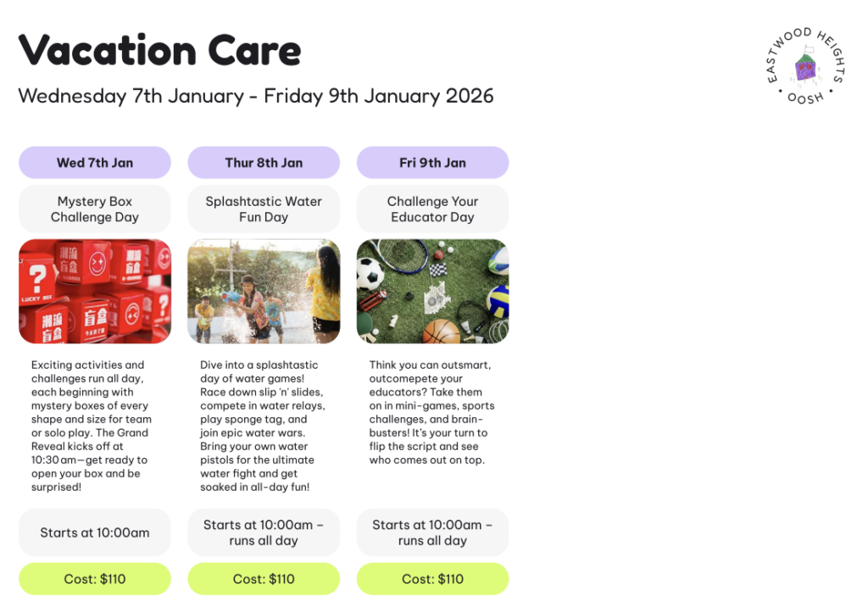Click Thursday's start time runs all day box
The image size is (868, 613).
click(x=264, y=533)
